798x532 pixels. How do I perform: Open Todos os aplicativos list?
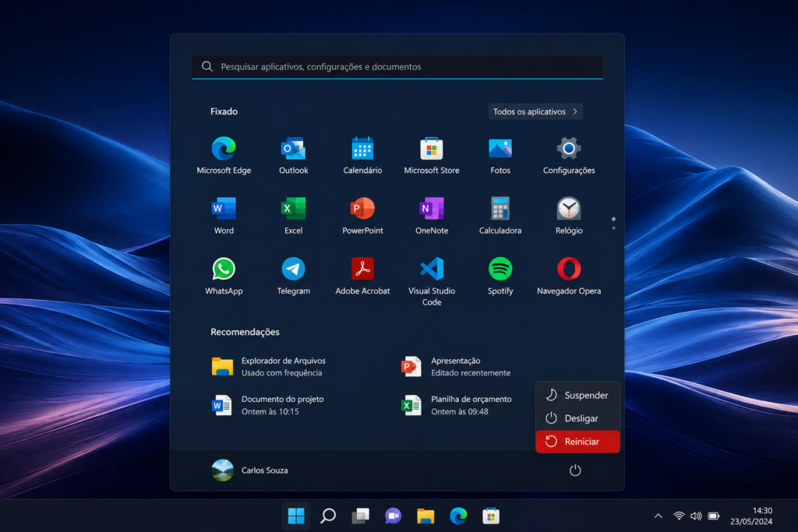point(535,111)
